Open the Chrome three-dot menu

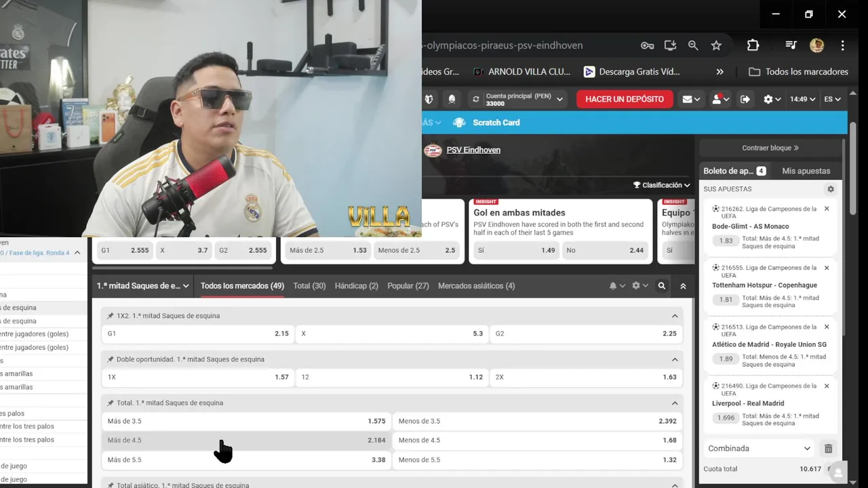(x=842, y=45)
